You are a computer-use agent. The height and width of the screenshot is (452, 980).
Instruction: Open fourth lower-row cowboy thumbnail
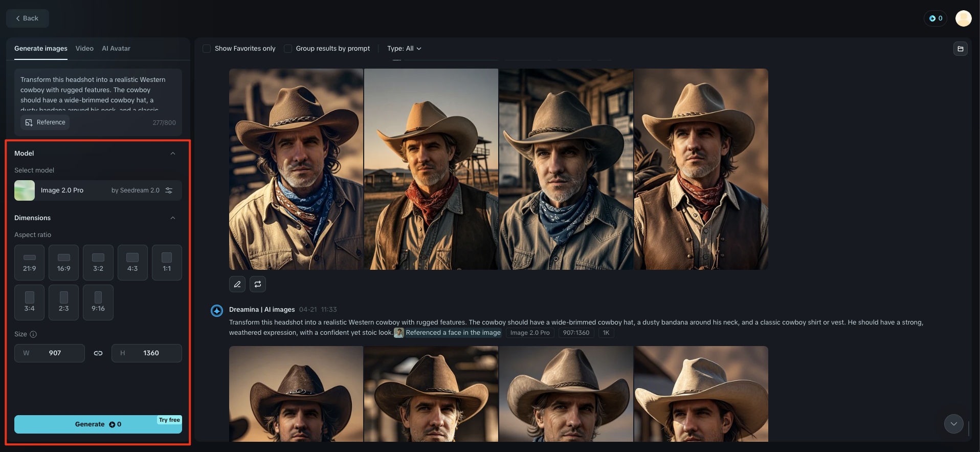(x=701, y=394)
